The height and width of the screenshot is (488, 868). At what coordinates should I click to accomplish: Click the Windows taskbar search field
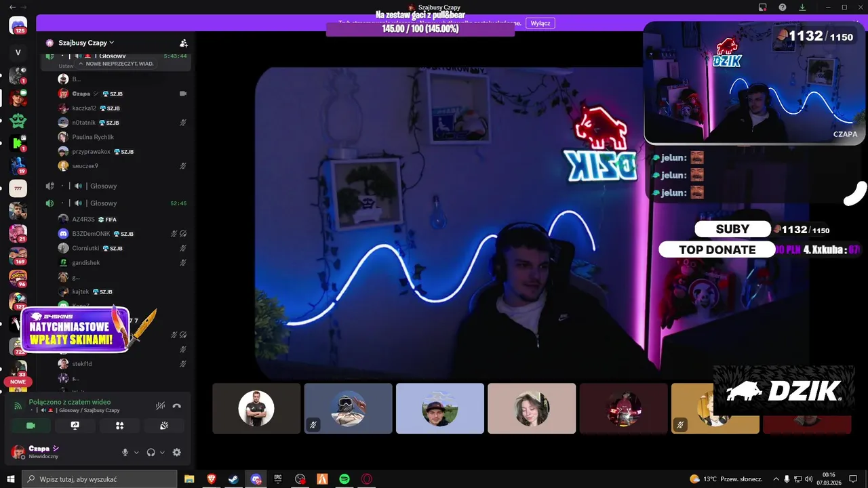coord(100,479)
